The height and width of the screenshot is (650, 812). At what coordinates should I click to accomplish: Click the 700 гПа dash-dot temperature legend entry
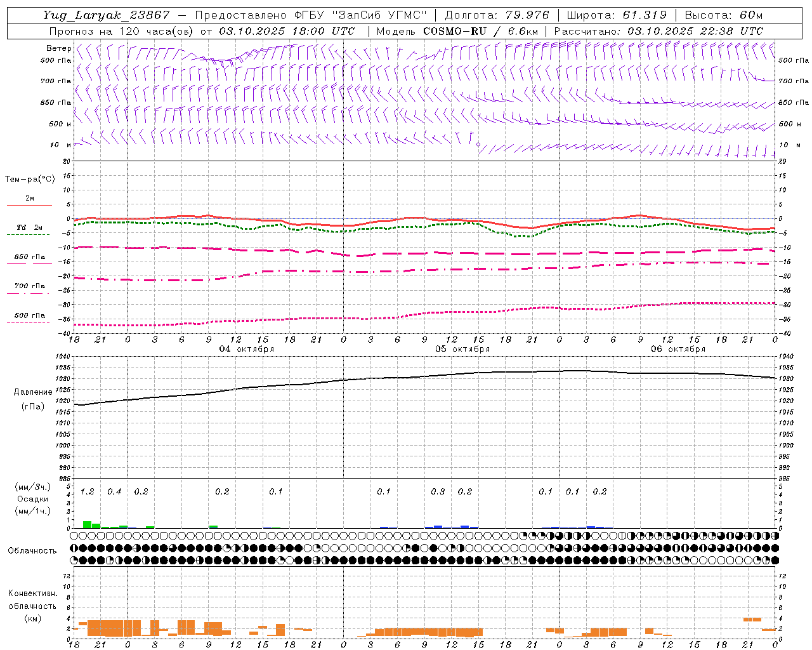tap(29, 286)
